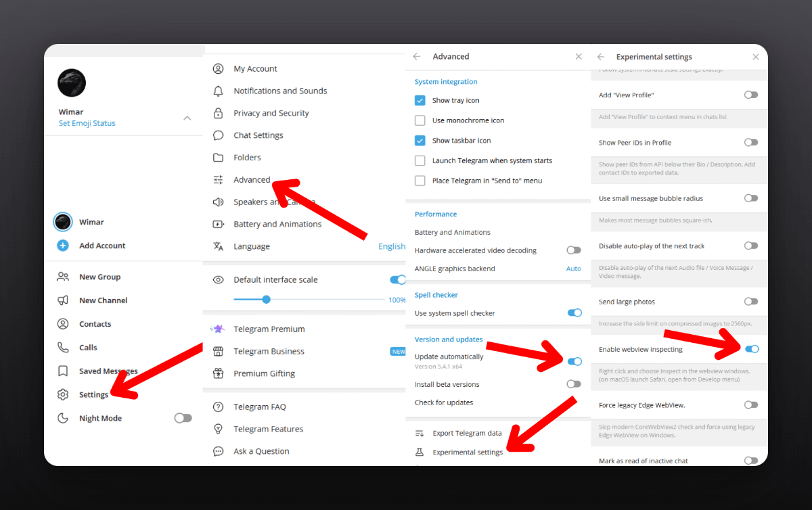This screenshot has height=510, width=812.
Task: Click the Telegram Premium star icon
Action: click(217, 329)
